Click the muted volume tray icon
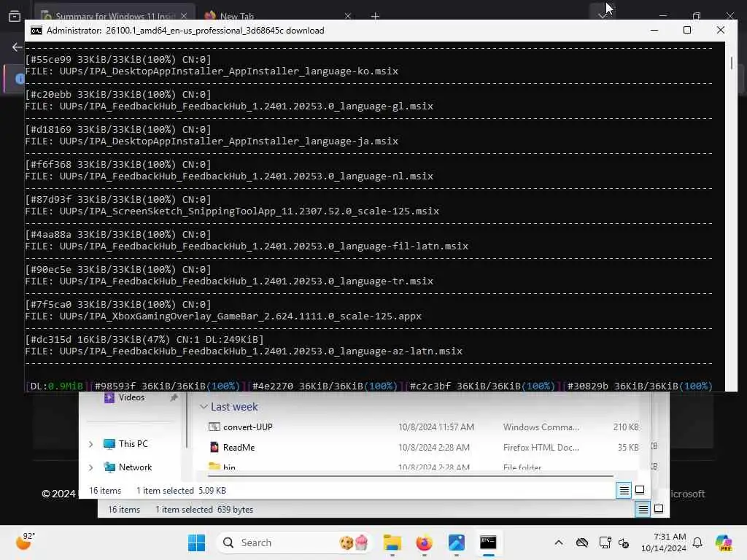Viewport: 747px width, 560px height. point(624,542)
